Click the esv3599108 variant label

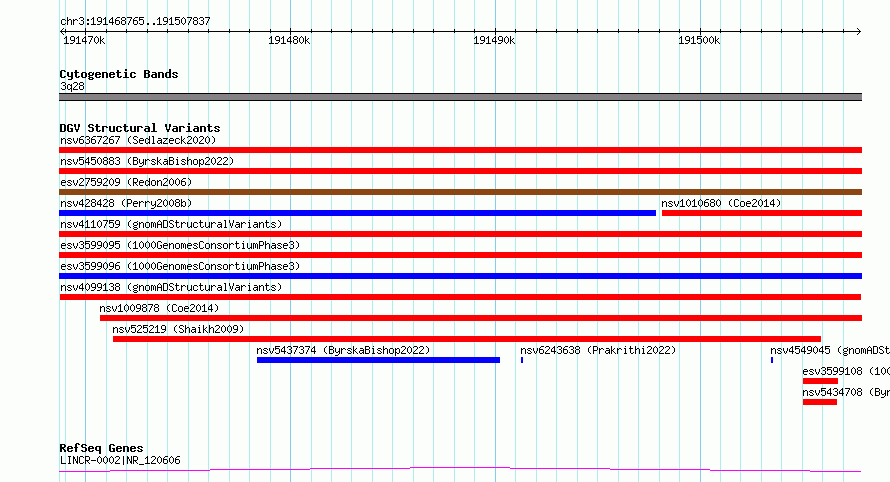[846, 371]
